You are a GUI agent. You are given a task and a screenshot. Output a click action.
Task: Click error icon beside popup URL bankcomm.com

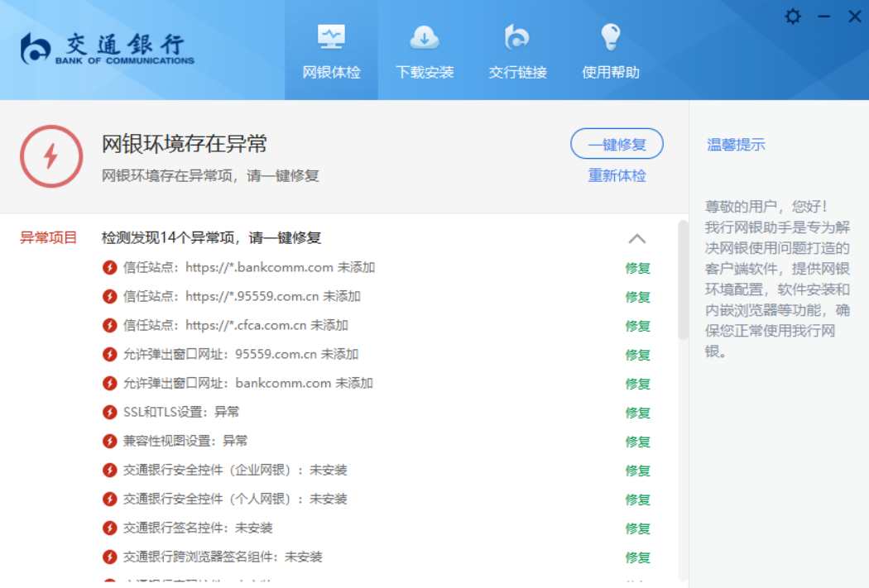coord(110,383)
